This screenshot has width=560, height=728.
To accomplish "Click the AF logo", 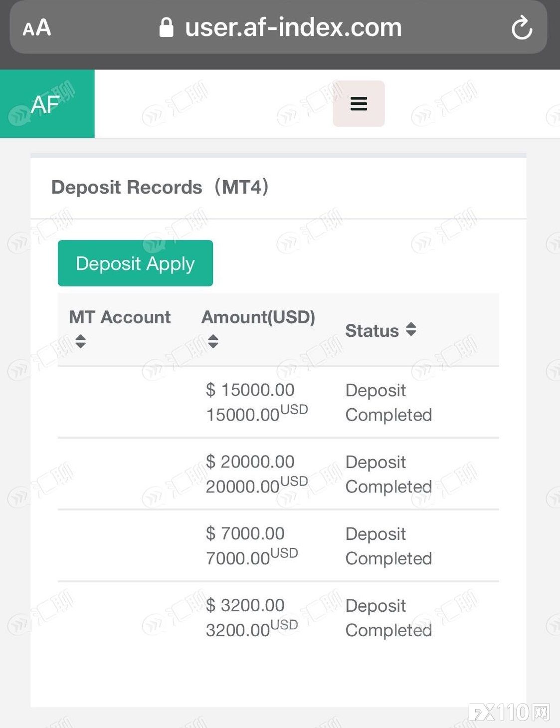I will pos(46,104).
